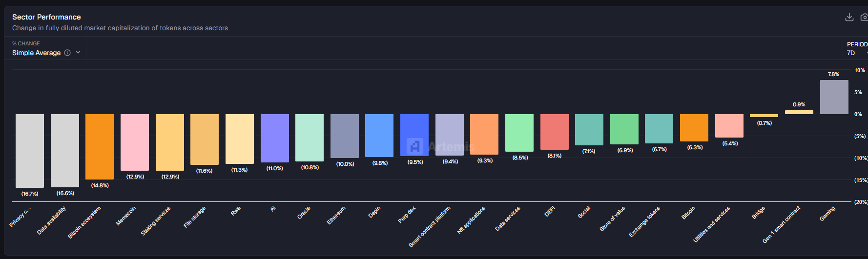Click the Ethereum bar at 10.0%
Image resolution: width=868 pixels, height=259 pixels.
[345, 136]
